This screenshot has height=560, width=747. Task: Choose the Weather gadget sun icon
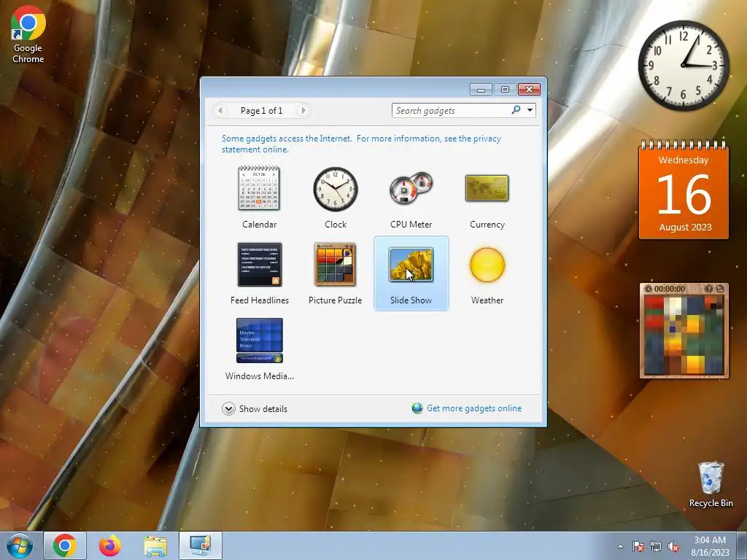pyautogui.click(x=487, y=265)
